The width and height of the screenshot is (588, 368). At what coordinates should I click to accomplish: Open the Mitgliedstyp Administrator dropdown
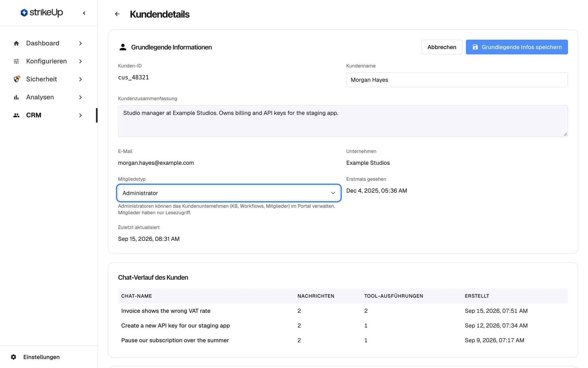229,193
